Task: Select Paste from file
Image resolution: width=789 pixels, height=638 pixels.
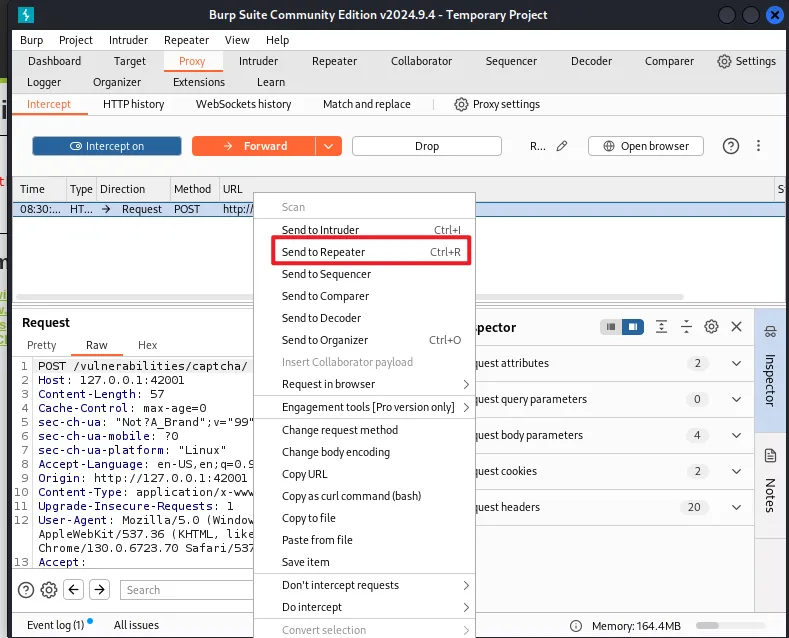Action: pyautogui.click(x=365, y=540)
